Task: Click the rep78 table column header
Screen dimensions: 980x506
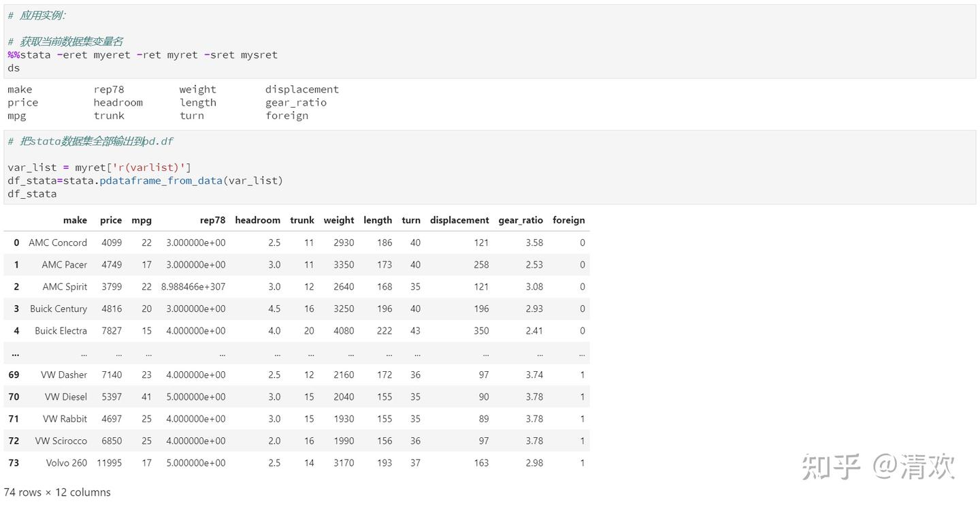Action: (212, 220)
